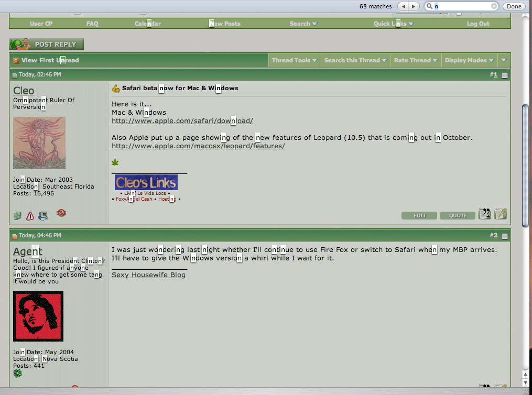Click the red ban icon under Cleo's profile

pyautogui.click(x=61, y=213)
